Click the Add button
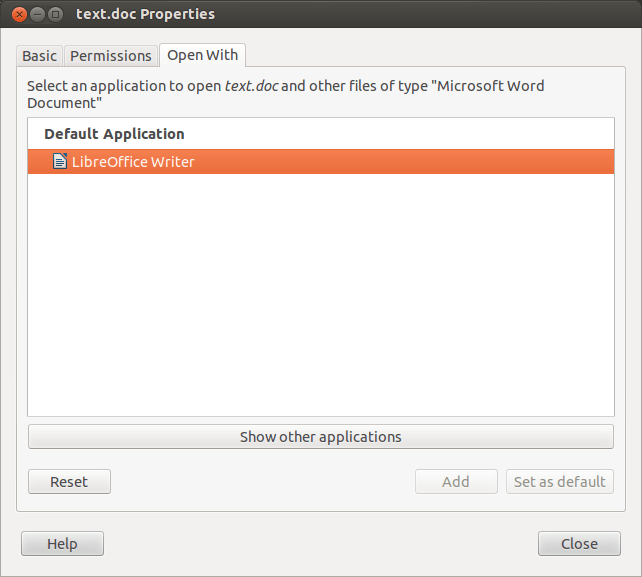This screenshot has height=577, width=642. pos(456,482)
